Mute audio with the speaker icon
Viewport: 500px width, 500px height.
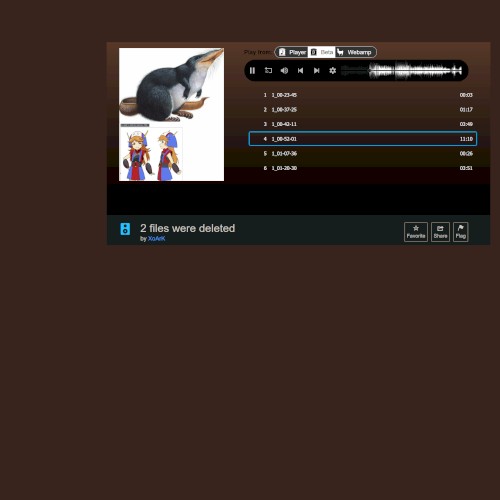point(284,71)
